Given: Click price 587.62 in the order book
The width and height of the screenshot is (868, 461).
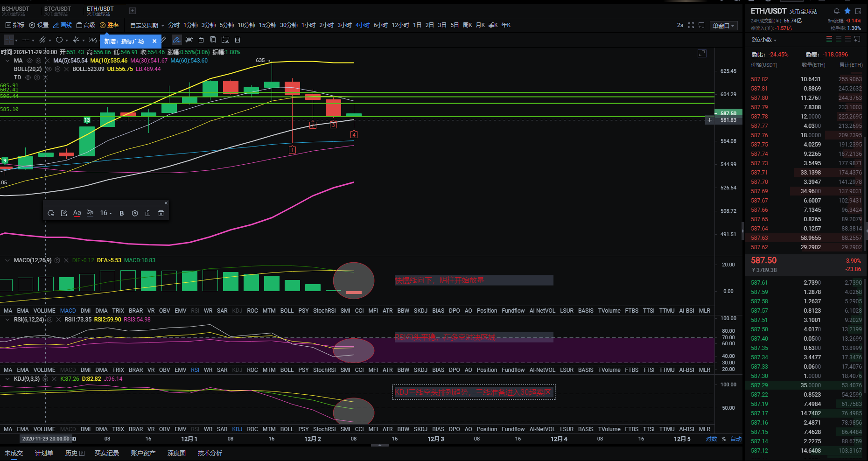Looking at the screenshot, I should [760, 247].
